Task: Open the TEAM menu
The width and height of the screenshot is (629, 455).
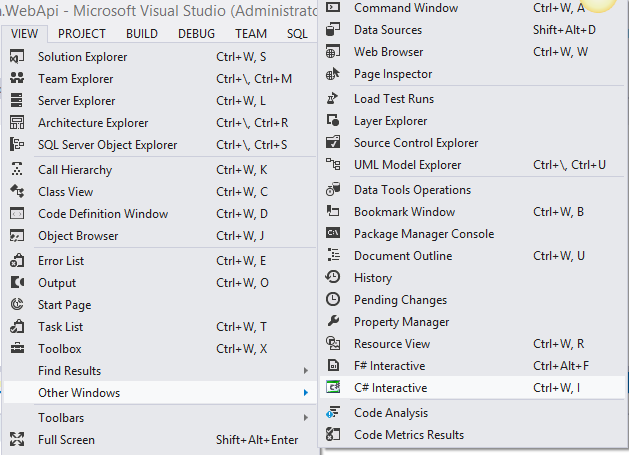Action: [251, 34]
